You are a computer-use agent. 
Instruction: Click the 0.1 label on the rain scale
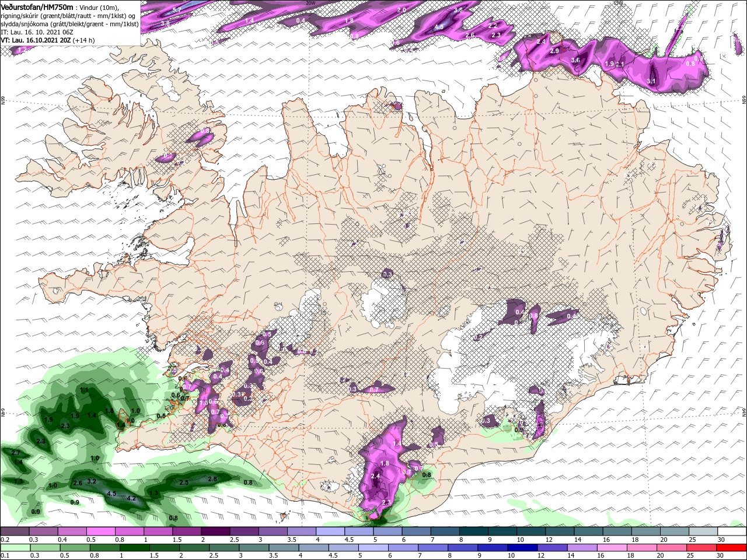[5, 556]
